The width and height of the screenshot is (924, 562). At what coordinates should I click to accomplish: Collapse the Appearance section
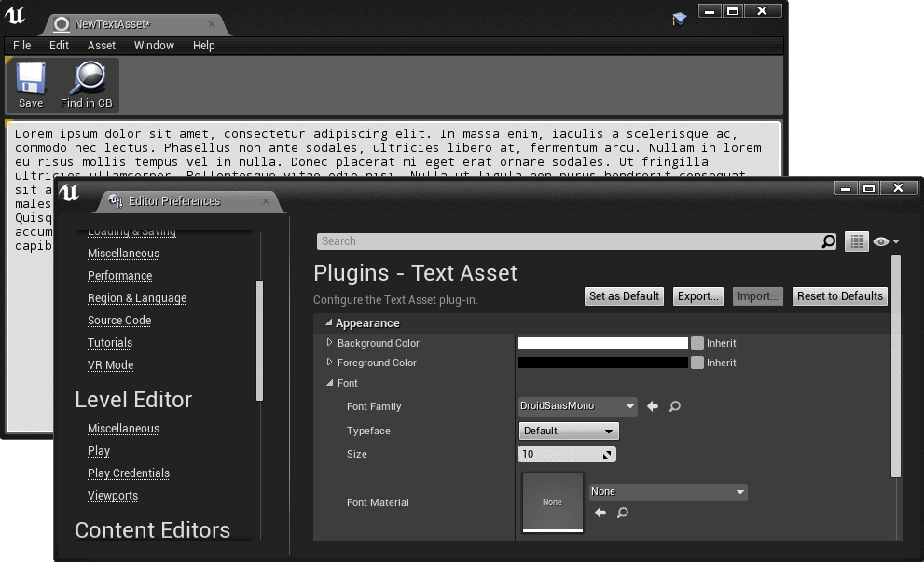click(329, 322)
